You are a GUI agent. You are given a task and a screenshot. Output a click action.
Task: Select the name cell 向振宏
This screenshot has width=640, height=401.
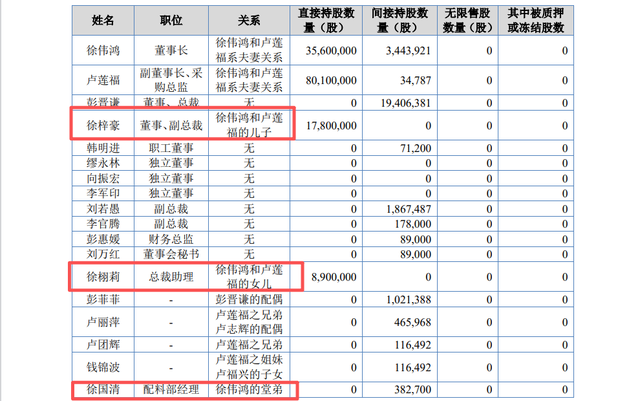click(103, 178)
